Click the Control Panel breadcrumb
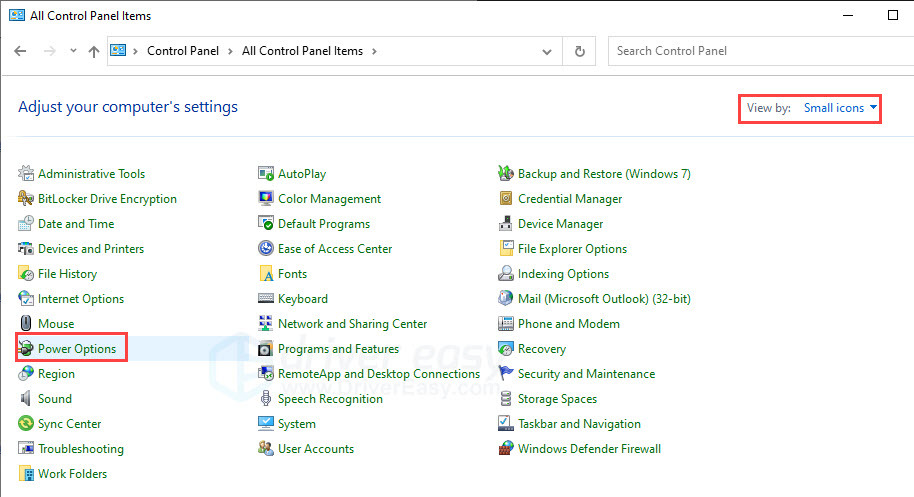 pos(183,51)
